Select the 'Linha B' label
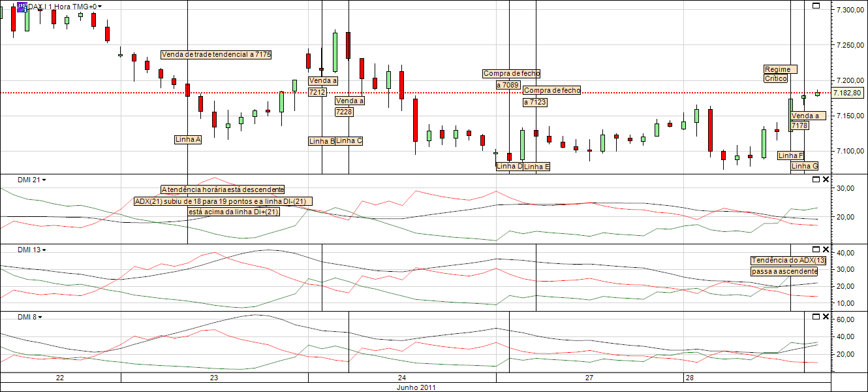The image size is (868, 392). 322,140
